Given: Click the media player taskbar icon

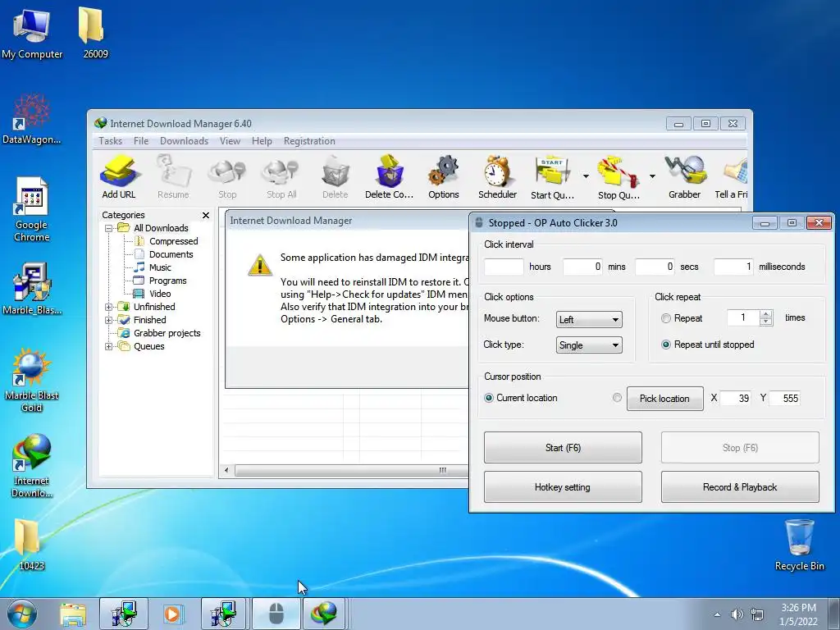Looking at the screenshot, I should (x=172, y=614).
